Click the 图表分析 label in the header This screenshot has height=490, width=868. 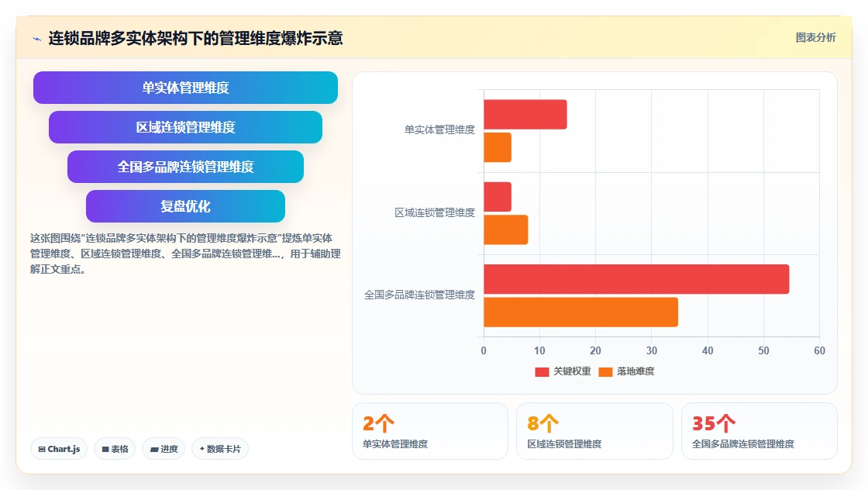815,38
